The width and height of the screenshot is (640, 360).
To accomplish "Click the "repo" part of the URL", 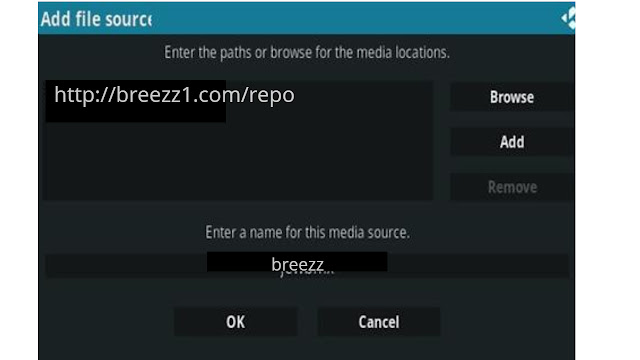I will 271,96.
